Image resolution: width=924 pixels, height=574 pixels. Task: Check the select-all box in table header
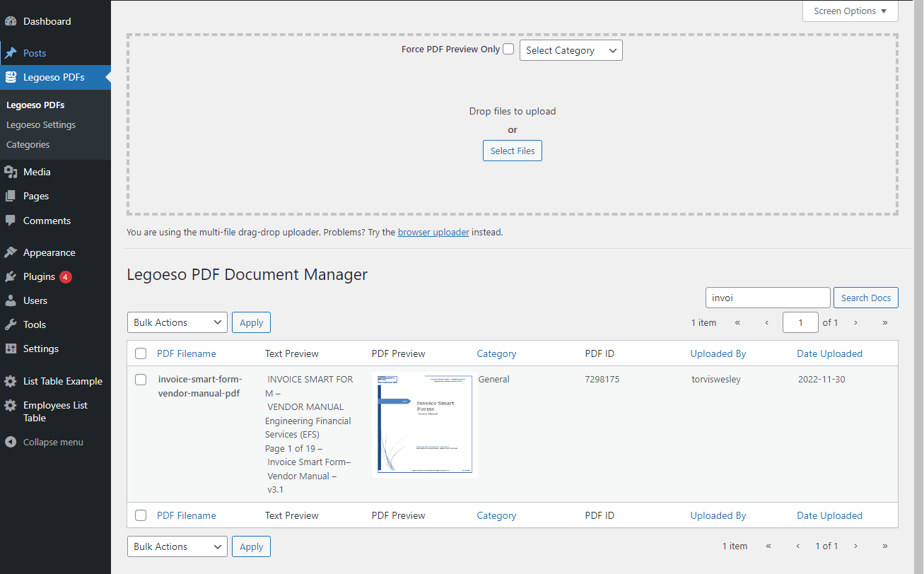(141, 353)
